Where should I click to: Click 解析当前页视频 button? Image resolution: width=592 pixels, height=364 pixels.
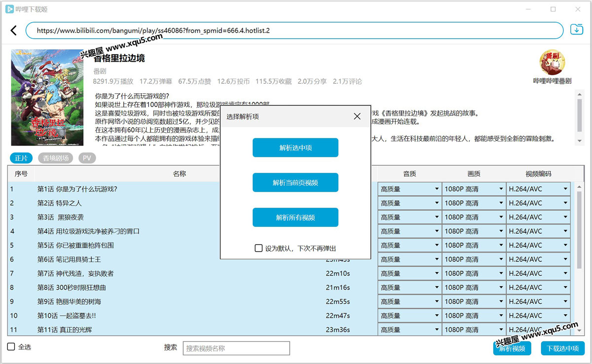pos(296,182)
